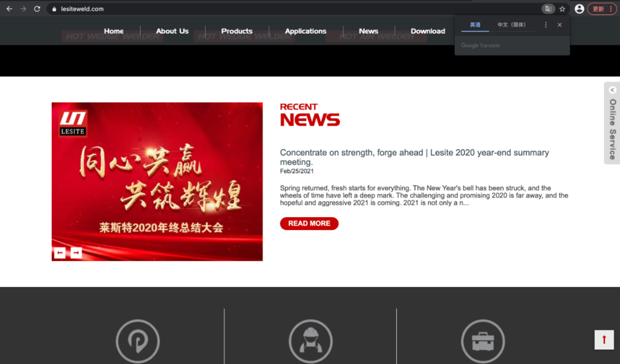This screenshot has width=620, height=364.
Task: Open translate popup three-dot options menu
Action: pos(545,25)
